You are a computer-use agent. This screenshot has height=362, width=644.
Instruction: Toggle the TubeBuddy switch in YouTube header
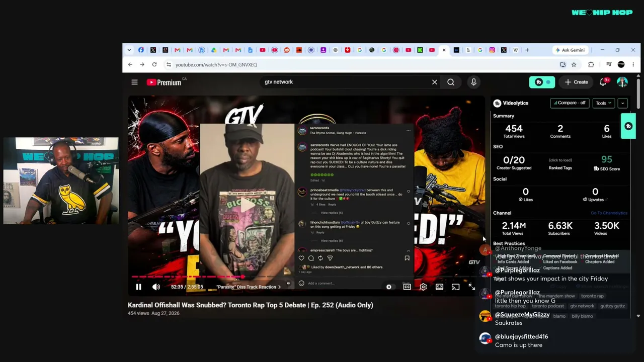coord(542,82)
